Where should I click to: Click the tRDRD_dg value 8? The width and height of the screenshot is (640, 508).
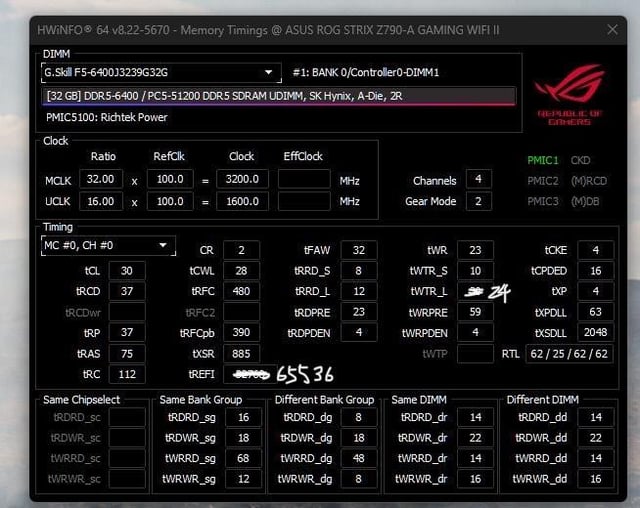click(359, 417)
